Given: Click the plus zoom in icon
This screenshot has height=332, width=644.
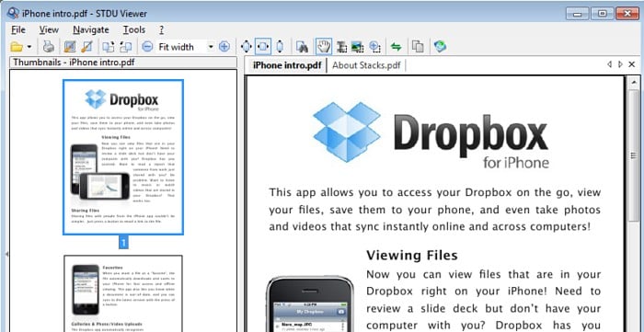Looking at the screenshot, I should [x=224, y=47].
